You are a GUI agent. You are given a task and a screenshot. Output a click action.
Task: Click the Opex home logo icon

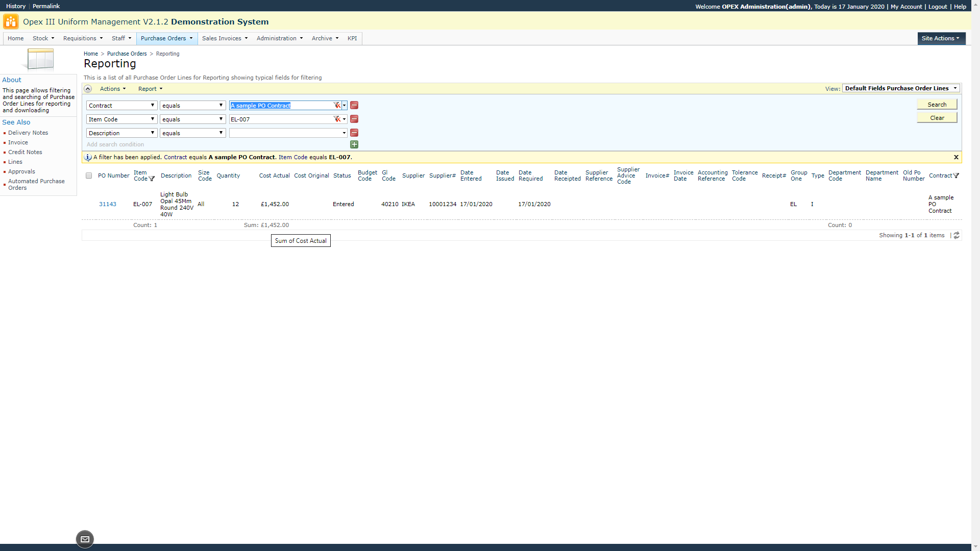tap(11, 22)
